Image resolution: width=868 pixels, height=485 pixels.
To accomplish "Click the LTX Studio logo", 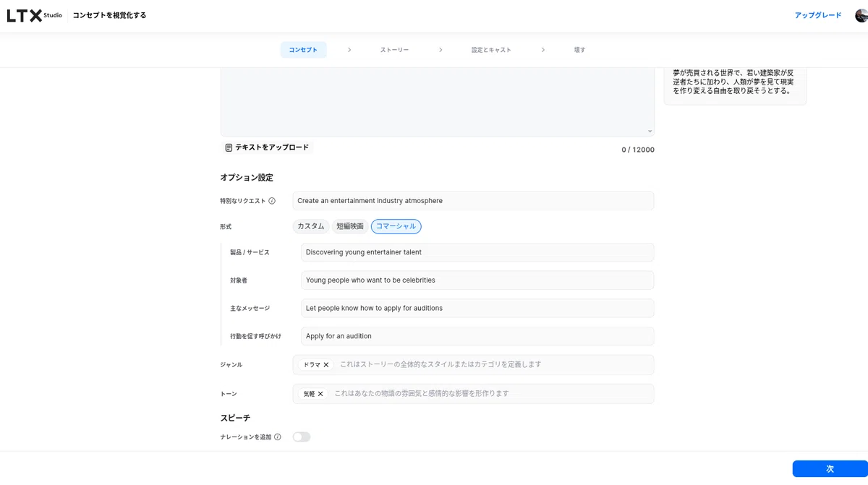I will [34, 15].
